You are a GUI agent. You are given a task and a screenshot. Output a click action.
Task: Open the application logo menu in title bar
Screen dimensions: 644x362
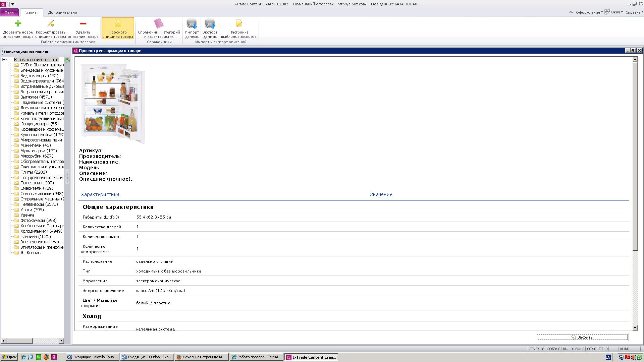(3, 4)
